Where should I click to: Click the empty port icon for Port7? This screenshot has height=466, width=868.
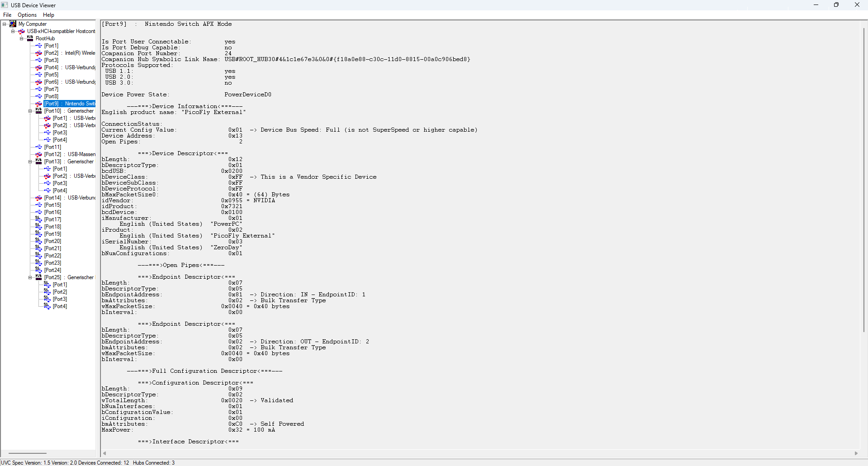[x=38, y=89]
